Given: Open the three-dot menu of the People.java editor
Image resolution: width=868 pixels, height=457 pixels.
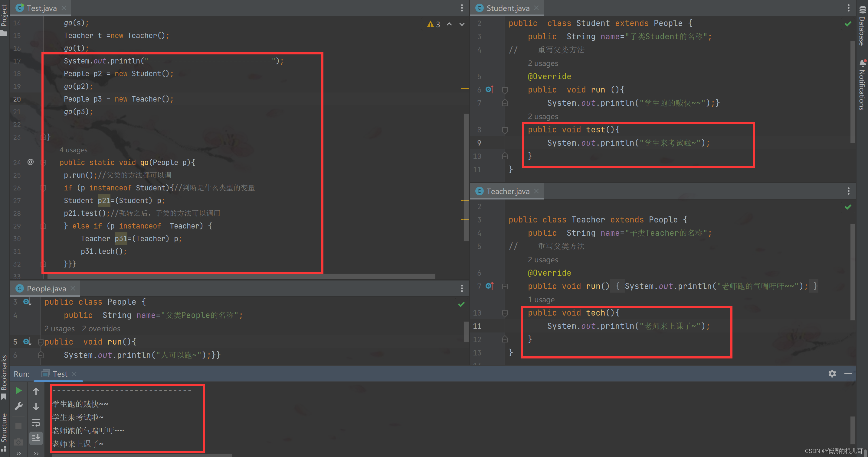Looking at the screenshot, I should [x=462, y=288].
